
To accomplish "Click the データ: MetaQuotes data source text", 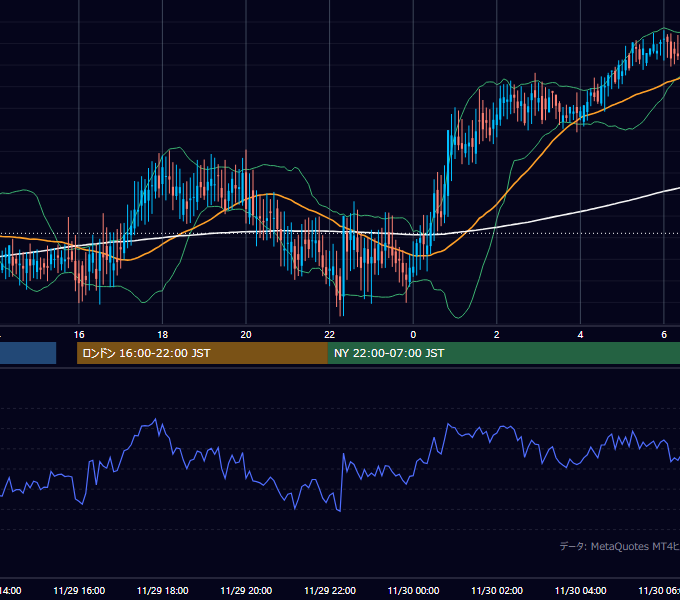I will [620, 546].
